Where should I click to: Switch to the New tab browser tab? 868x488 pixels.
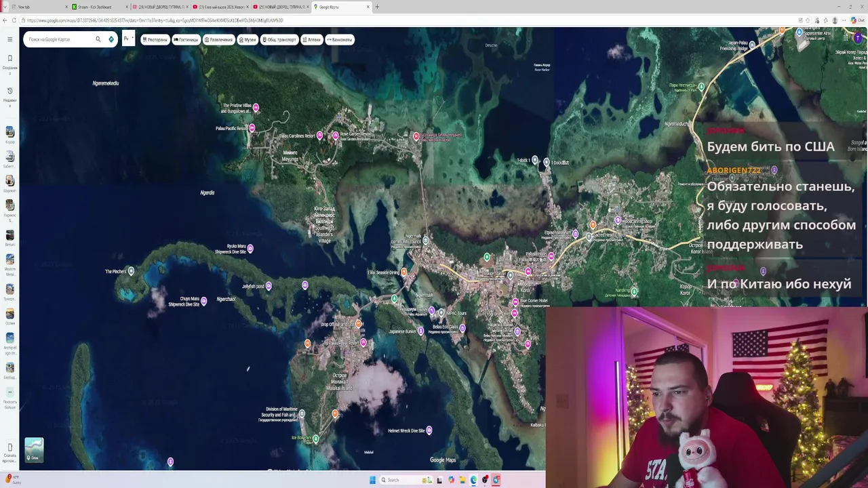click(39, 7)
